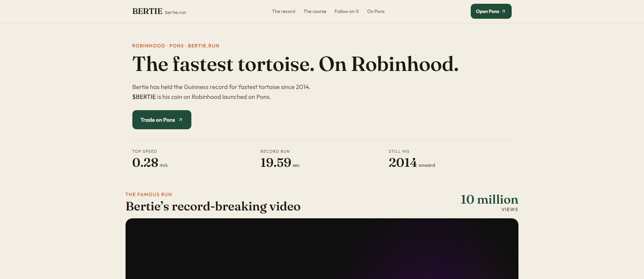Click Bertie's record-breaking video heading
The height and width of the screenshot is (279, 644).
coord(213,206)
